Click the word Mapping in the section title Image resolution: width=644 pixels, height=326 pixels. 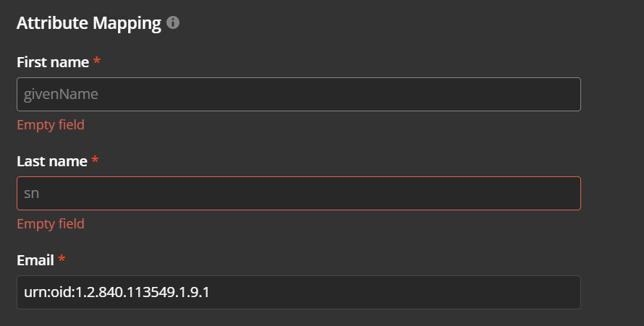coord(127,23)
